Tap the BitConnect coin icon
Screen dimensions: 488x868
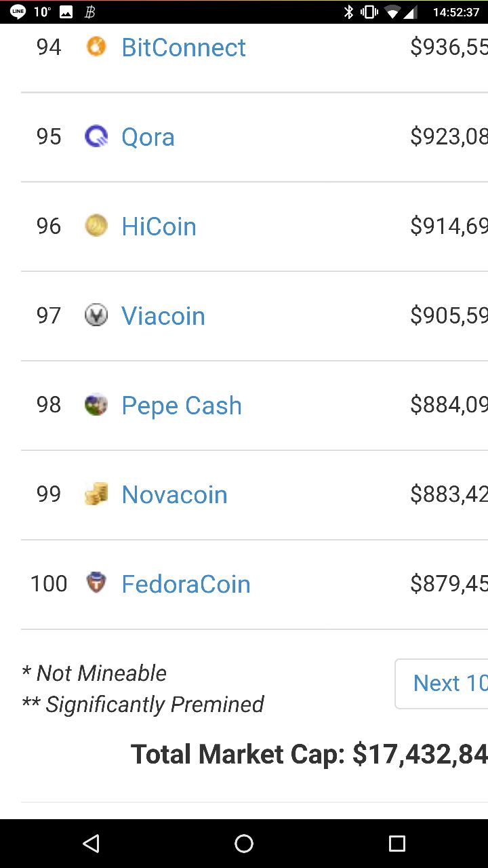(96, 47)
